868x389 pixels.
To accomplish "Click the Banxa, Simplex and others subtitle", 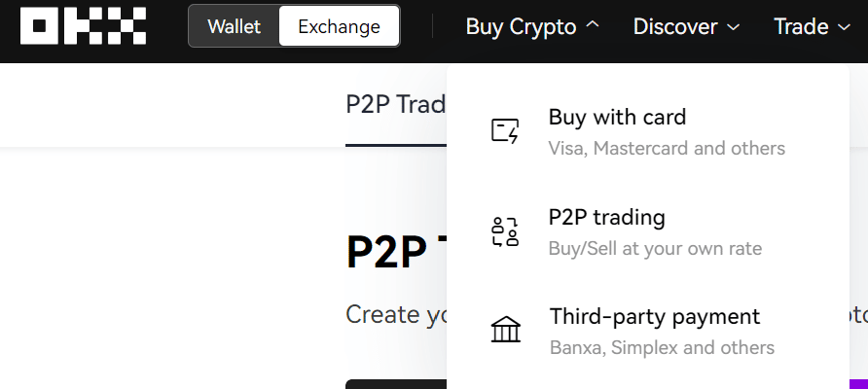I will (x=662, y=347).
